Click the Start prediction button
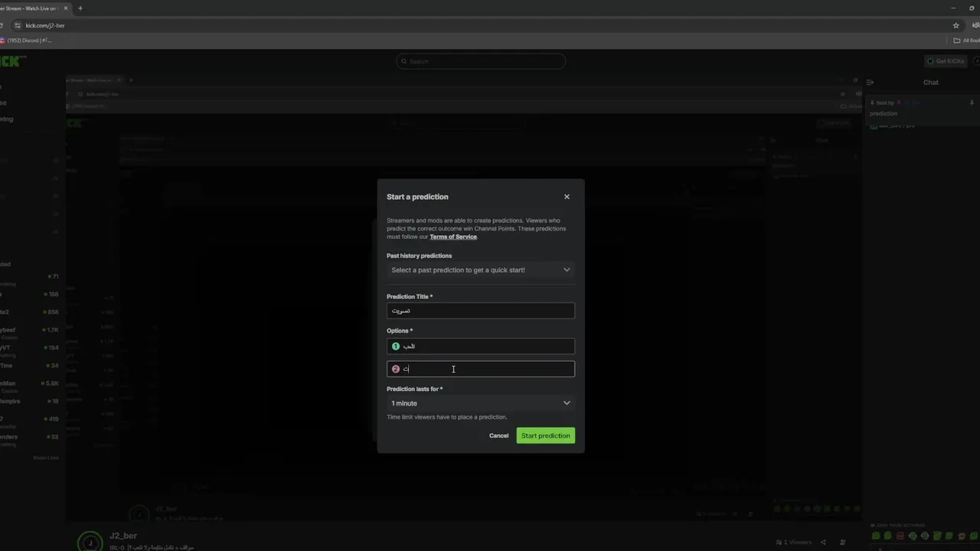The image size is (980, 551). coord(546,435)
